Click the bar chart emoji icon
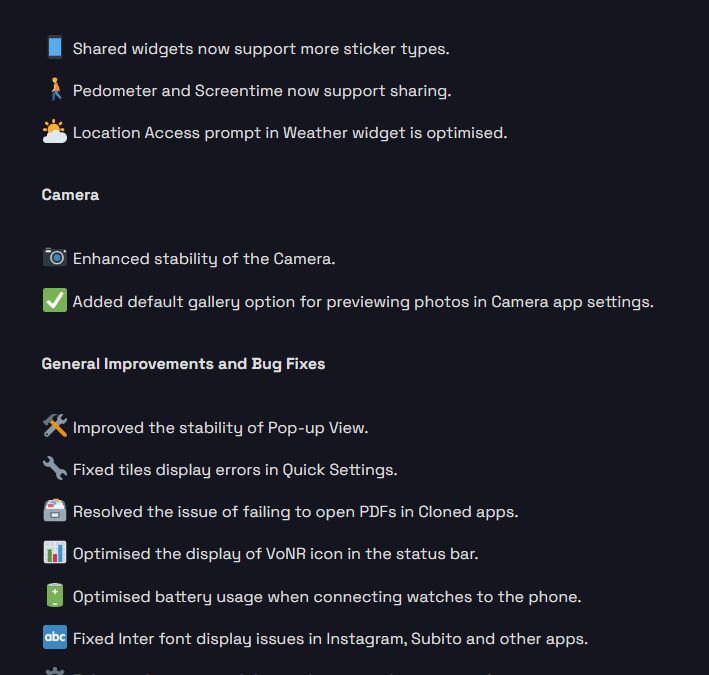Screen dimensions: 709x675 click(55, 553)
